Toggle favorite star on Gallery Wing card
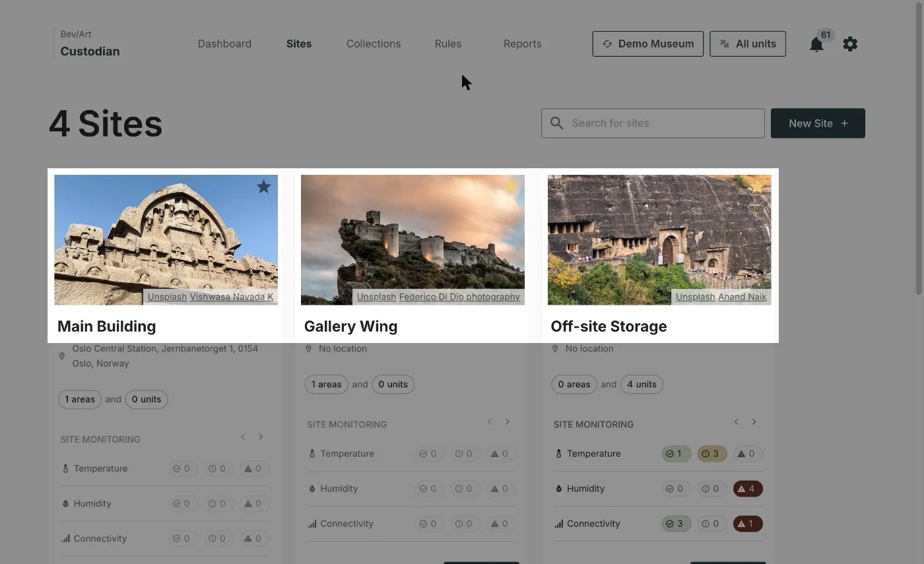This screenshot has height=564, width=924. coord(510,187)
